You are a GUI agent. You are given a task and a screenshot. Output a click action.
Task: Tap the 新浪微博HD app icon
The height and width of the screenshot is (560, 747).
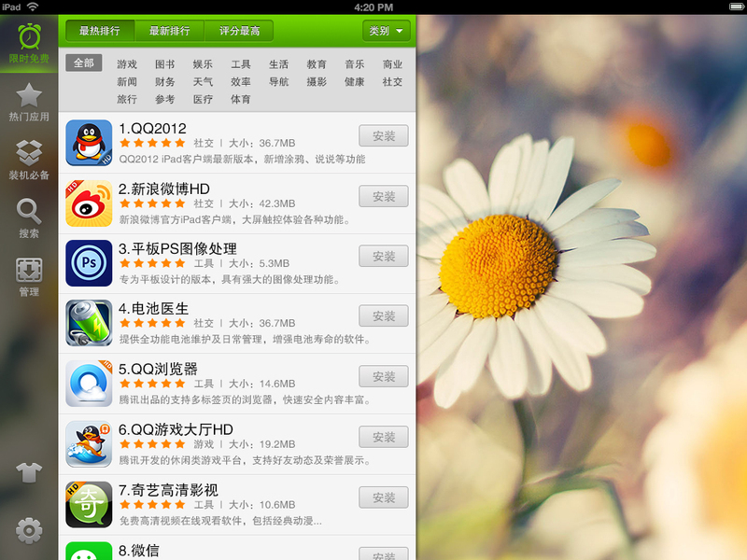[x=89, y=203]
